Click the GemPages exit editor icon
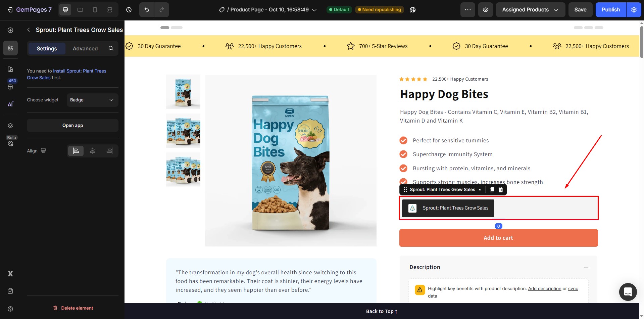The height and width of the screenshot is (319, 644). click(10, 10)
